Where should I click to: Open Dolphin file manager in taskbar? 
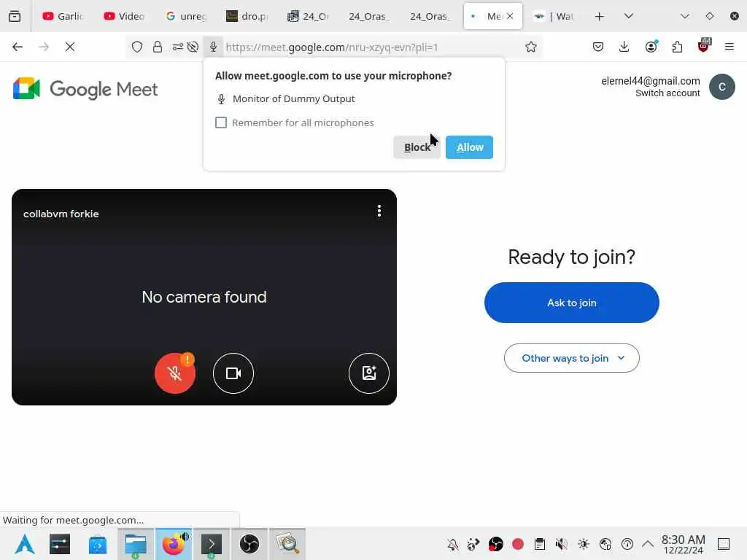pos(136,544)
